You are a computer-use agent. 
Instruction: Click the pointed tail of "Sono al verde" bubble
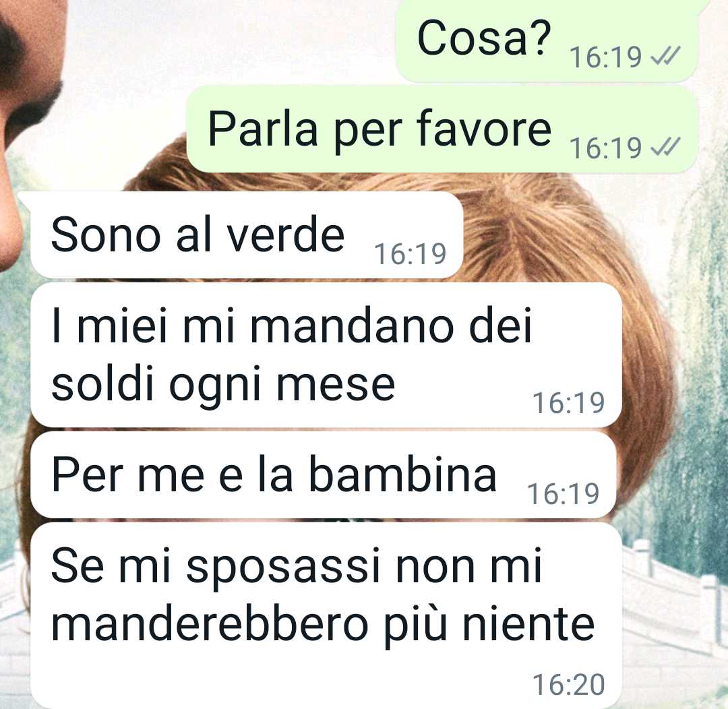tap(24, 199)
